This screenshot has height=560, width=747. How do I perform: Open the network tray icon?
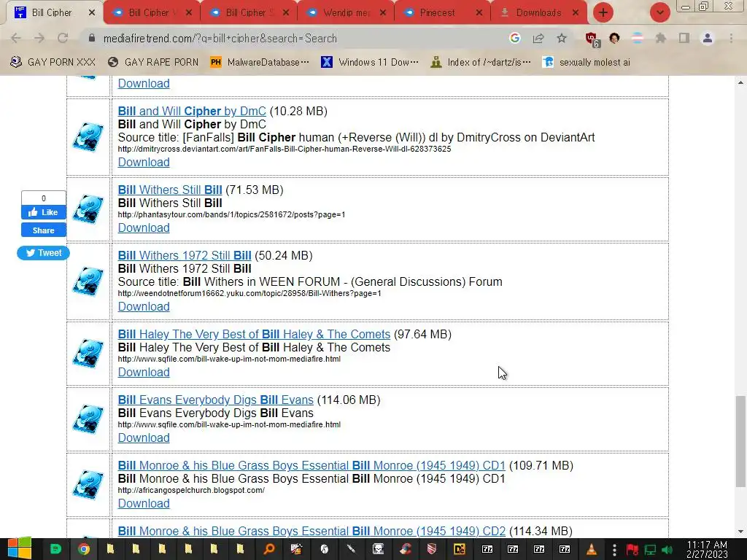pyautogui.click(x=650, y=550)
